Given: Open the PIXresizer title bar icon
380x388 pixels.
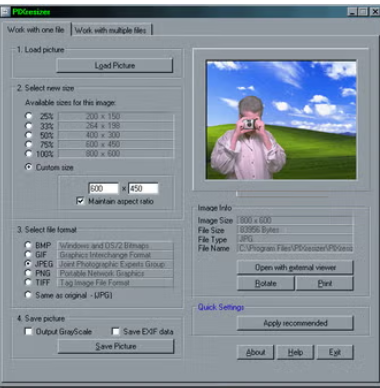Looking at the screenshot, I should pyautogui.click(x=5, y=12).
